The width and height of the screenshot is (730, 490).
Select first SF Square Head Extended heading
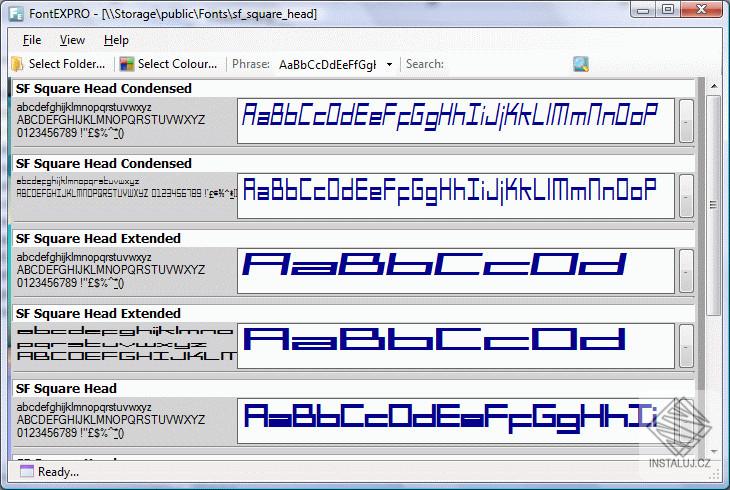point(98,238)
